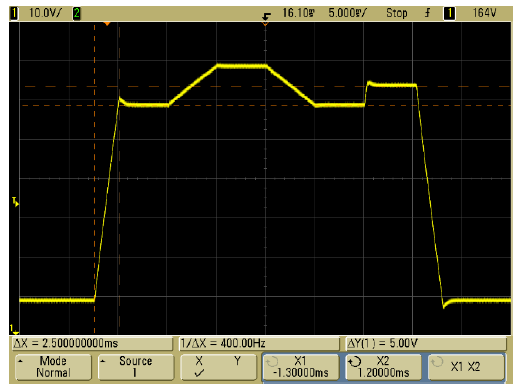520x389 pixels.
Task: Select the trigger source channel 1 badge
Action: pyautogui.click(x=449, y=14)
